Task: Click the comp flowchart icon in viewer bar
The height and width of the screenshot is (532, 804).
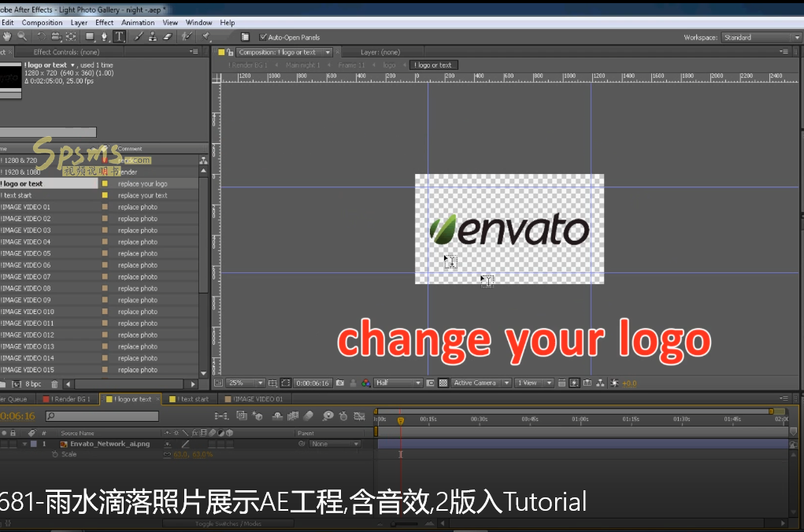Action: (x=600, y=382)
